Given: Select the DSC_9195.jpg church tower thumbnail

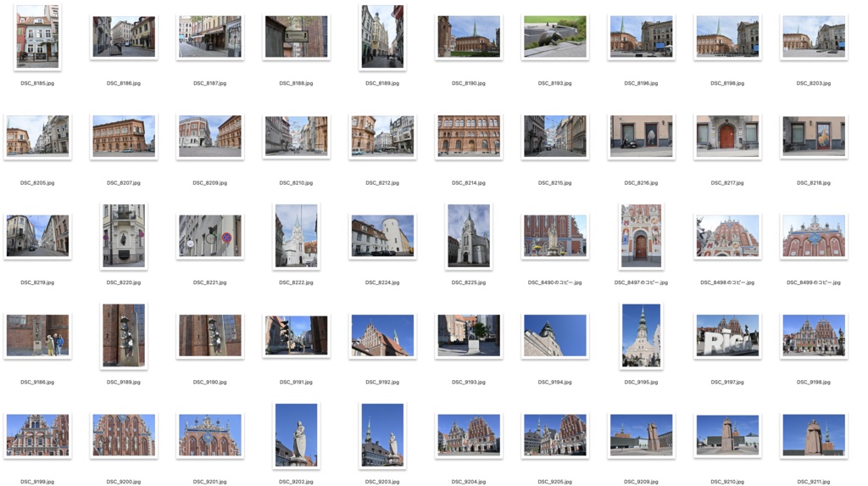Looking at the screenshot, I should [642, 335].
